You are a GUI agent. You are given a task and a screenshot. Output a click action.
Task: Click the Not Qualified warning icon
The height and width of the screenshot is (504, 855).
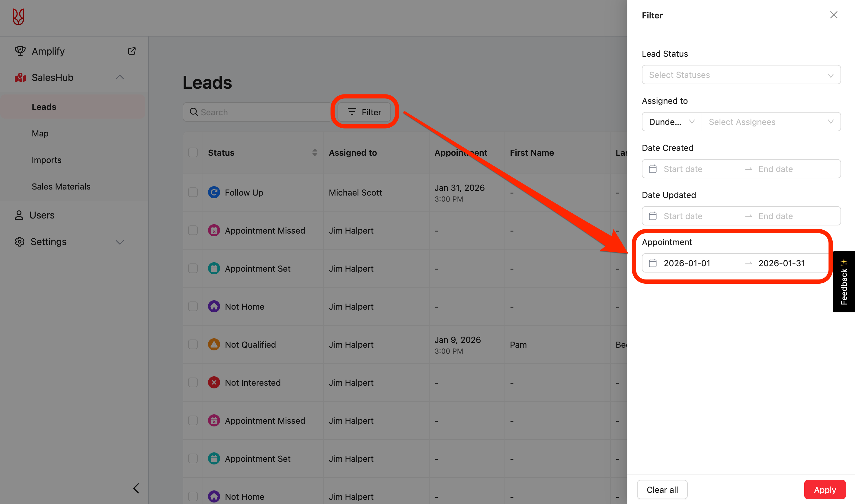pos(214,345)
